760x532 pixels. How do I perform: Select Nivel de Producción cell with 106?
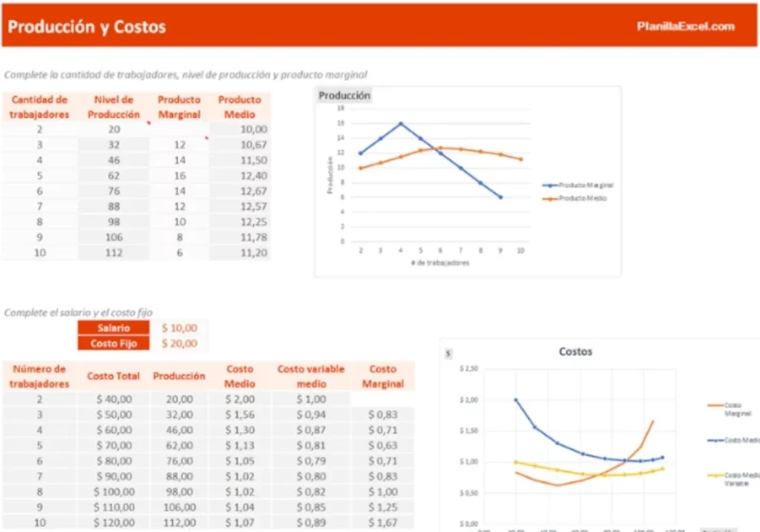114,237
